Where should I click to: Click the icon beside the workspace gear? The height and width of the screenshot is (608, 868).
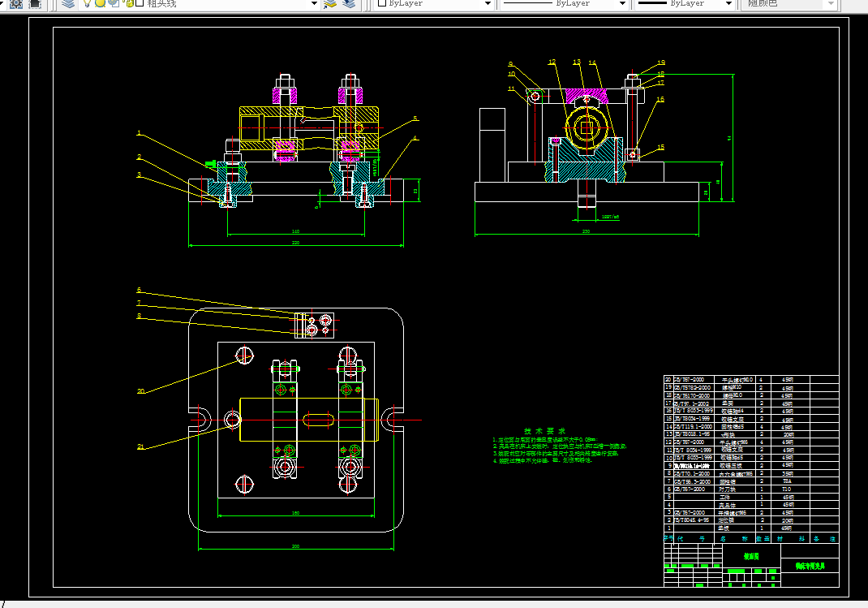pos(35,4)
